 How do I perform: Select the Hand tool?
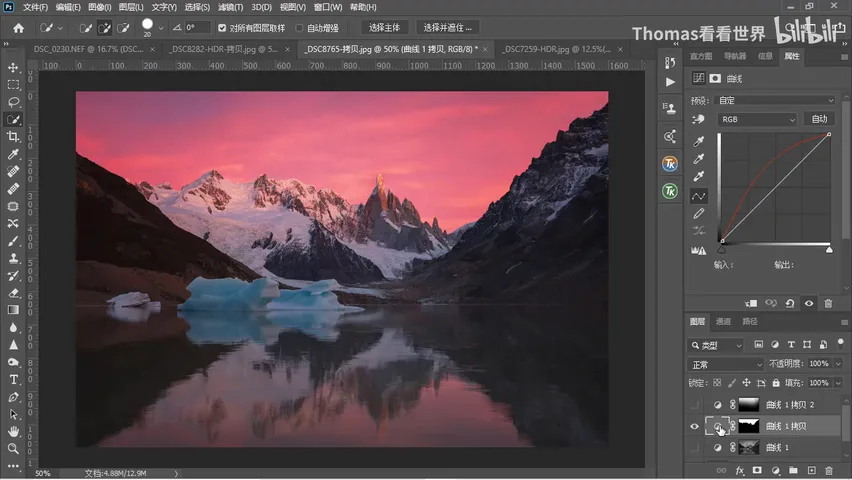(13, 432)
